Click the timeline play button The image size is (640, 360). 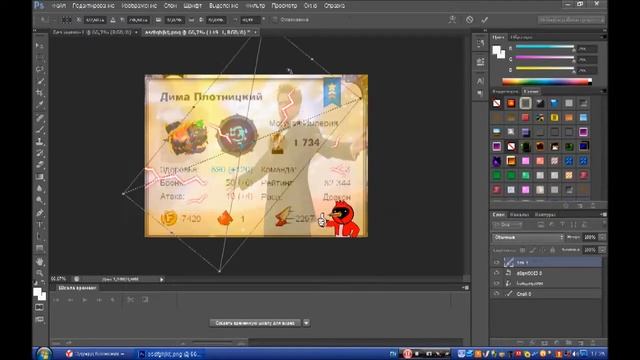click(84, 300)
